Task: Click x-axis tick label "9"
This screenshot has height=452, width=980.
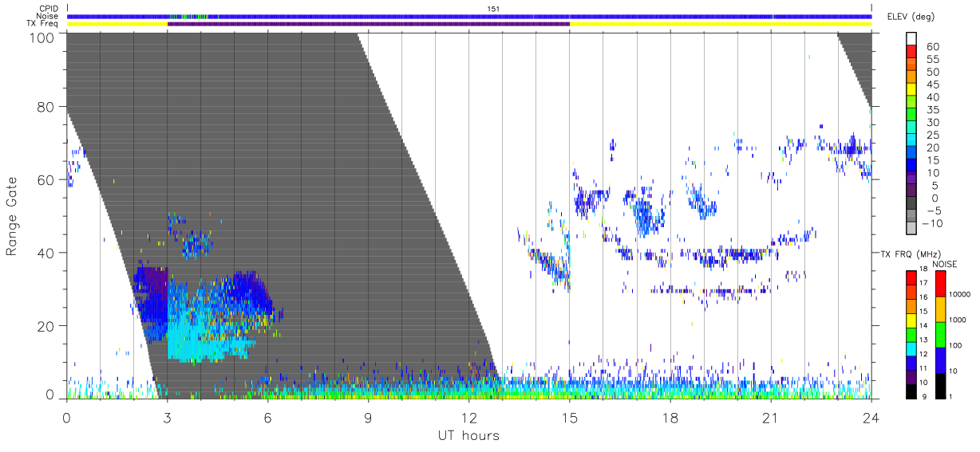Action: (368, 417)
